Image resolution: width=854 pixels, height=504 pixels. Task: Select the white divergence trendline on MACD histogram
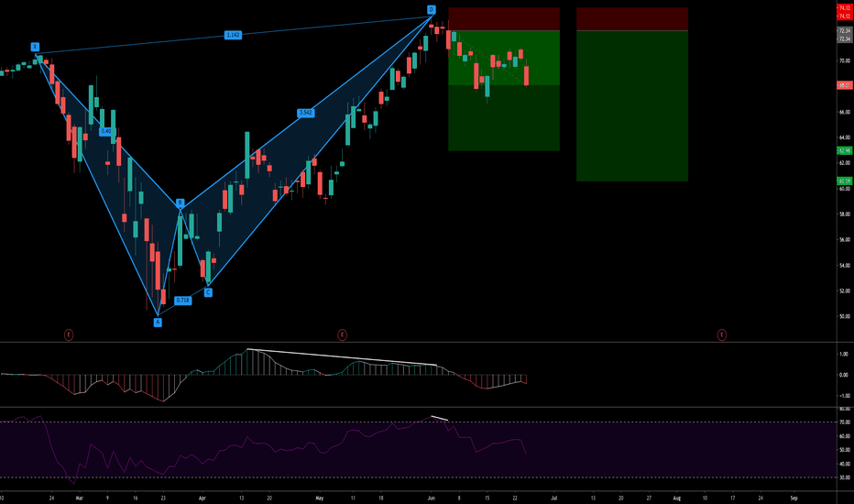coord(342,356)
